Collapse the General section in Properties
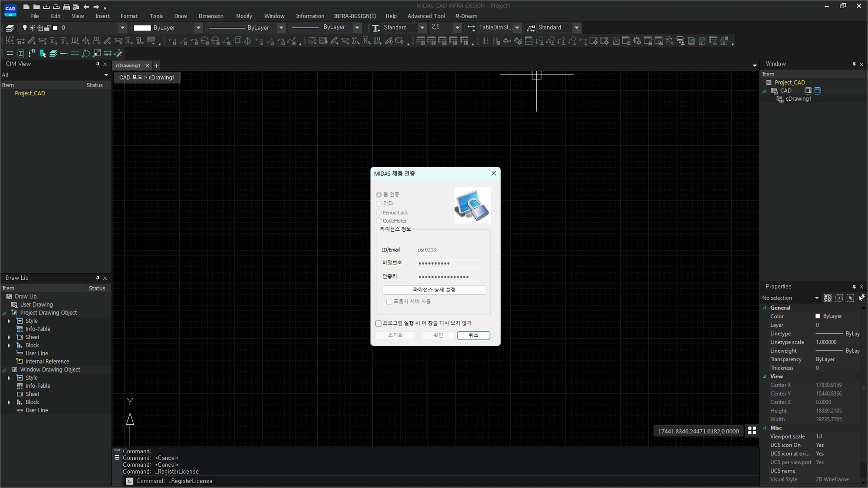Screen dimensions: 868x488 pos(765,308)
